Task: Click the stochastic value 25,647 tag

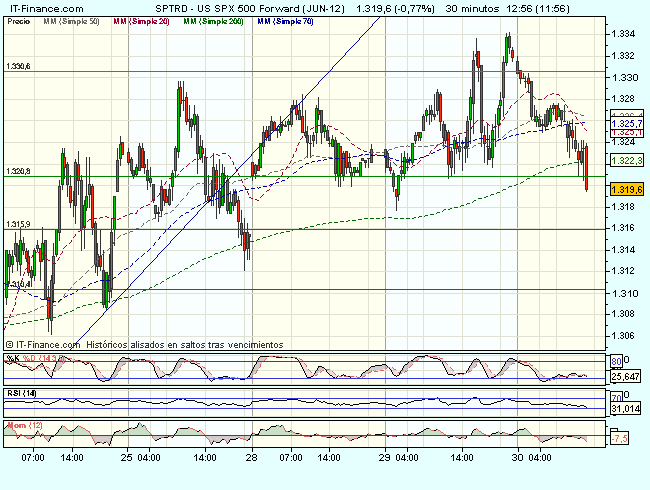Action: [626, 377]
